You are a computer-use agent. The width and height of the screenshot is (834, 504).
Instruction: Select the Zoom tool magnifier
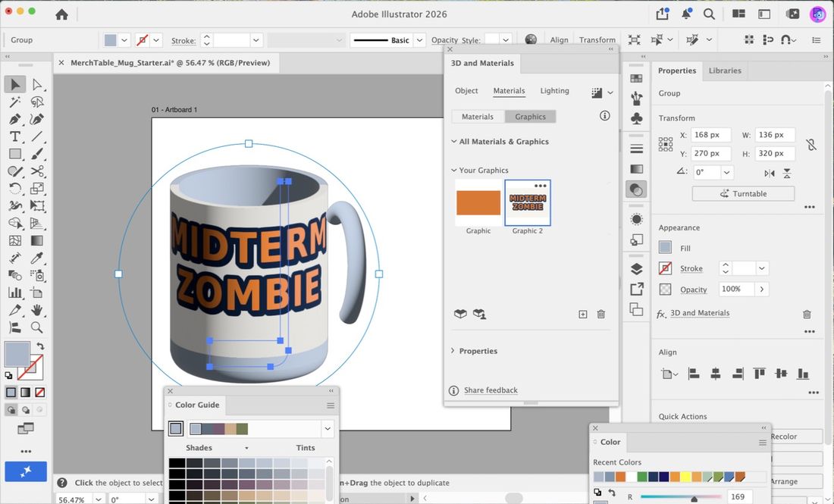click(36, 327)
